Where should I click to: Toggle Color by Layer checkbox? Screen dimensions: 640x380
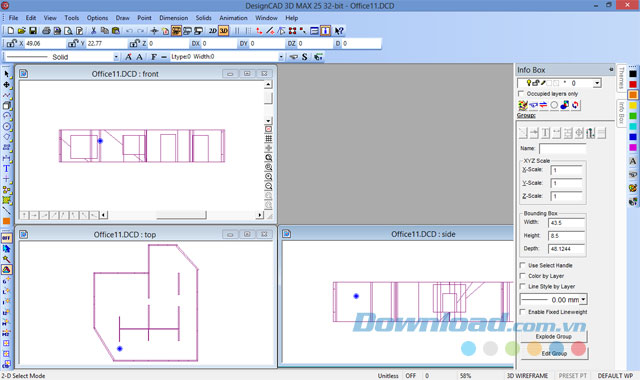pyautogui.click(x=522, y=276)
